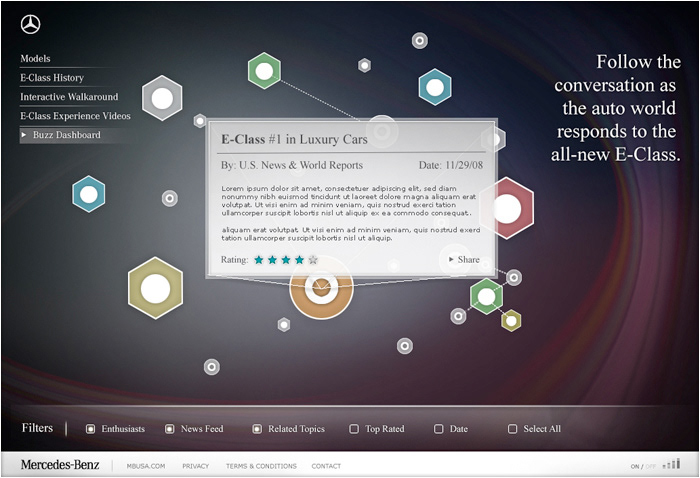The height and width of the screenshot is (478, 700).
Task: Click the first rating star
Action: [258, 260]
